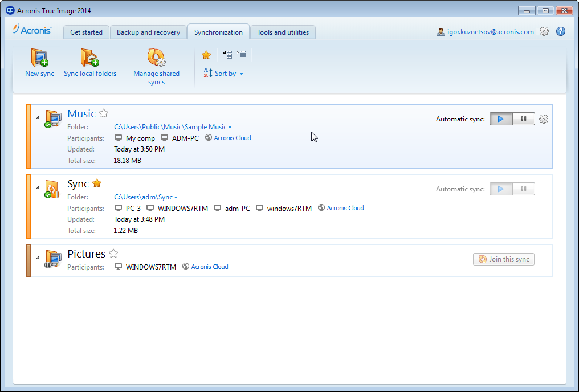The height and width of the screenshot is (392, 579).
Task: Unstar the Sync item favorite
Action: (x=97, y=183)
